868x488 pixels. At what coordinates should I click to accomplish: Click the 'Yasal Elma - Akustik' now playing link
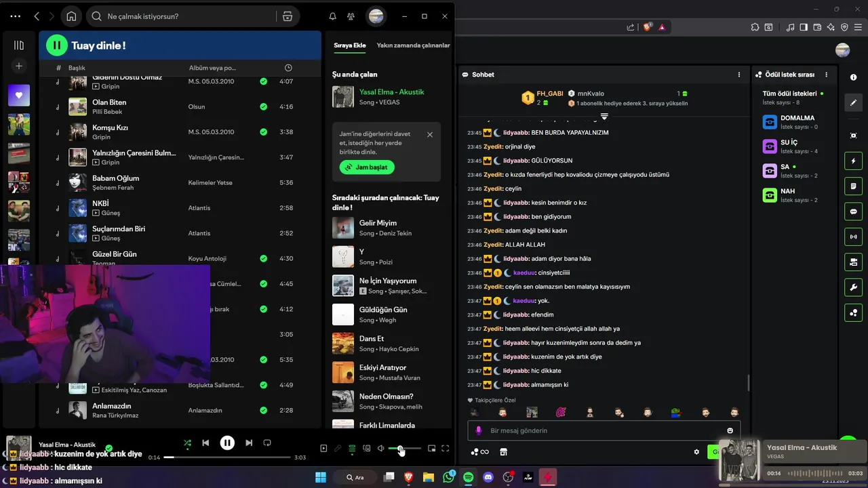click(x=391, y=91)
